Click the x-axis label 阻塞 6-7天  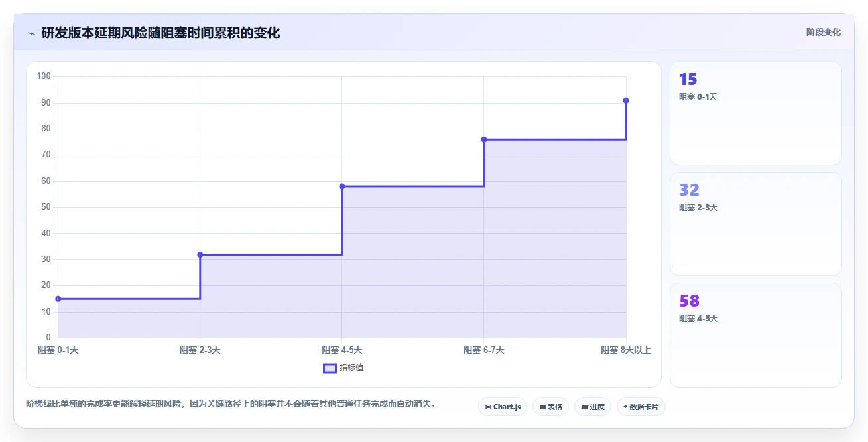coord(484,350)
